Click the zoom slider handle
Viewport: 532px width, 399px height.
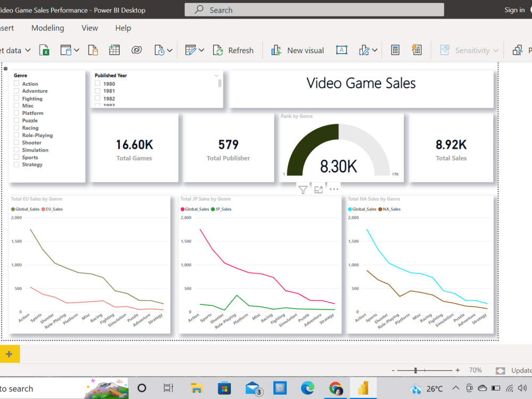click(x=415, y=370)
